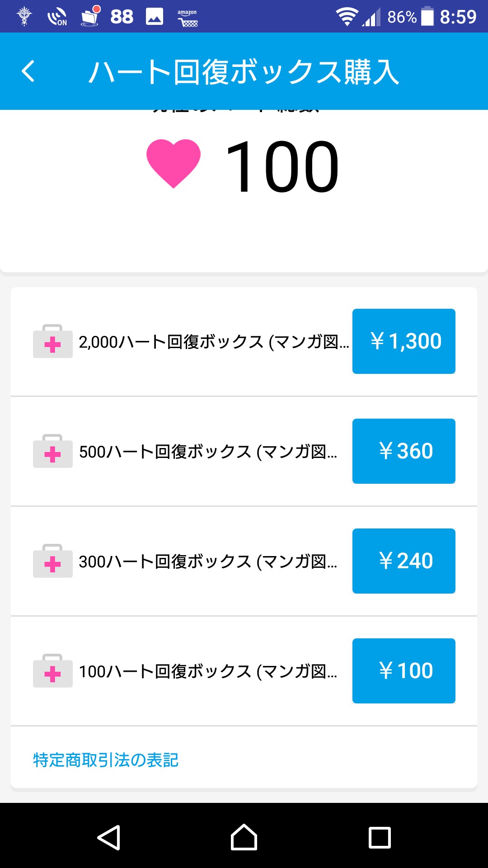Tap the 2,000 heart box medkit icon
The height and width of the screenshot is (868, 488).
click(x=53, y=341)
